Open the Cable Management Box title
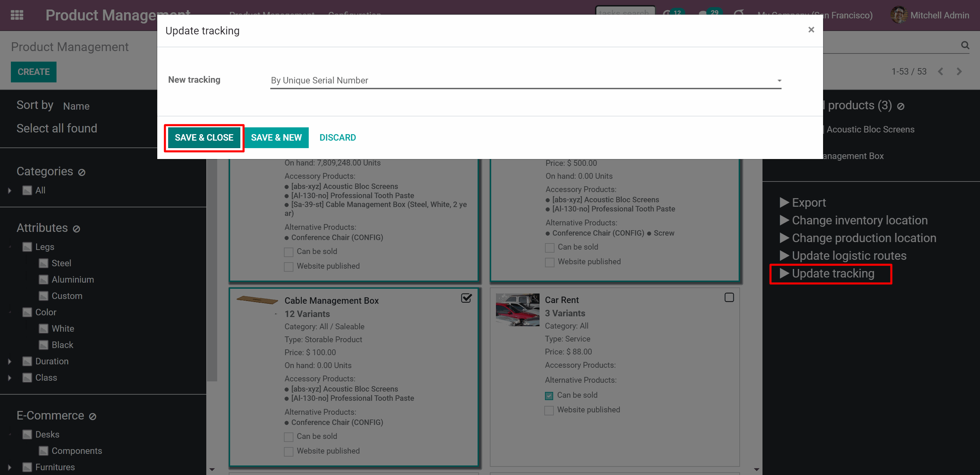 click(x=331, y=301)
